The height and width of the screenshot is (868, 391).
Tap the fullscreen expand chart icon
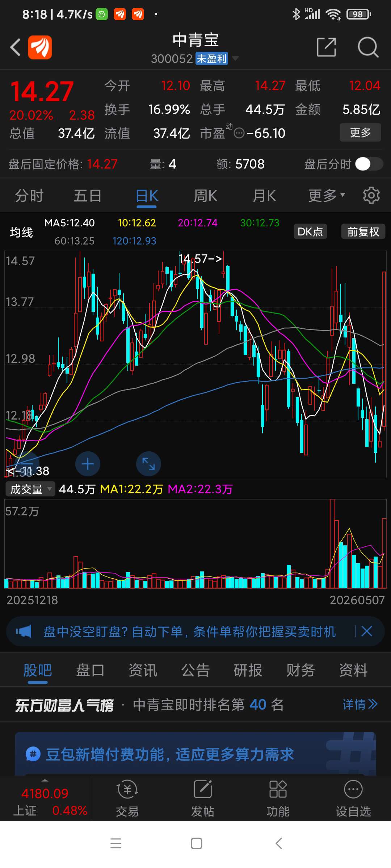point(148,464)
